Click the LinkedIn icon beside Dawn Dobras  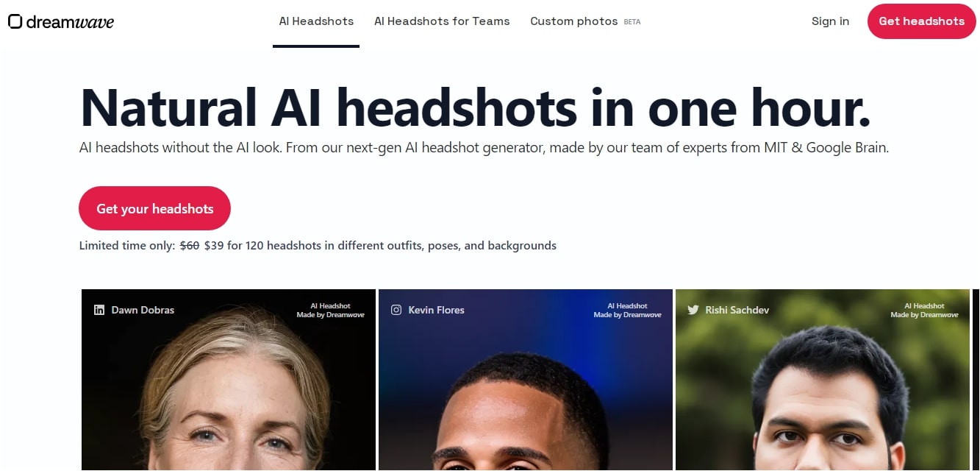coord(99,310)
